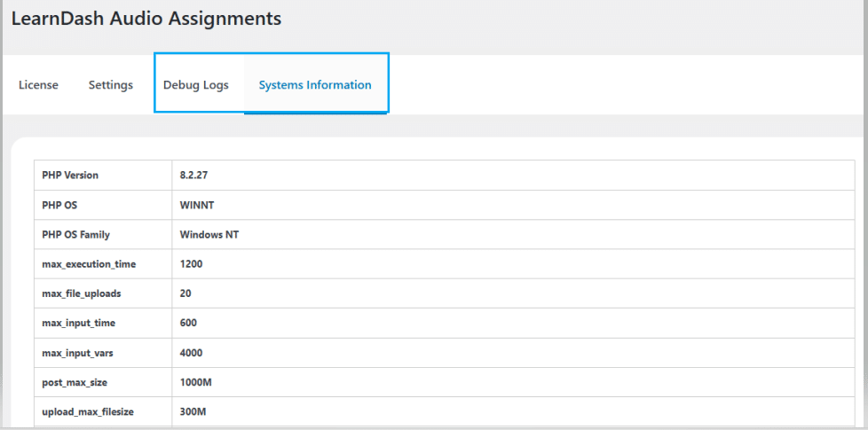The image size is (868, 430).
Task: Select the 4000 input vars value
Action: (192, 353)
